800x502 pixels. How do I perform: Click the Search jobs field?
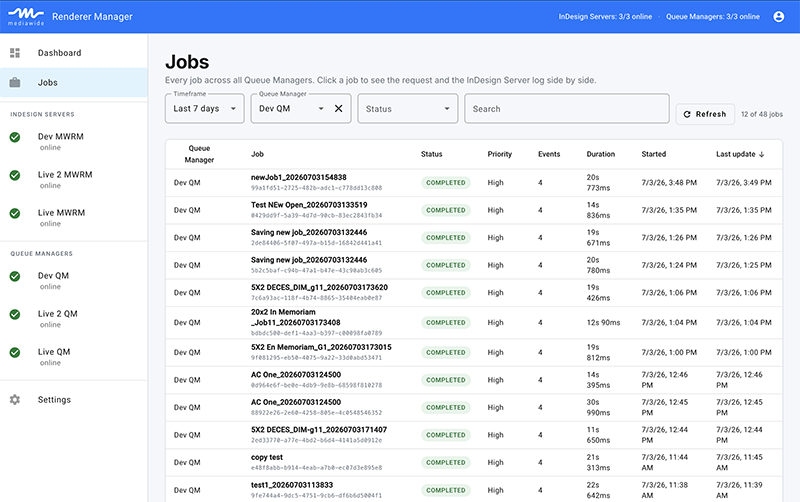pyautogui.click(x=566, y=108)
